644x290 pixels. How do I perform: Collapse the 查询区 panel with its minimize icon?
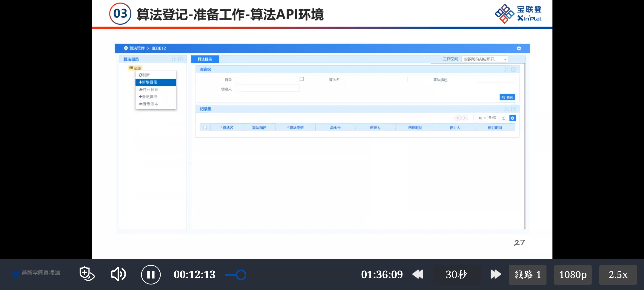point(513,70)
